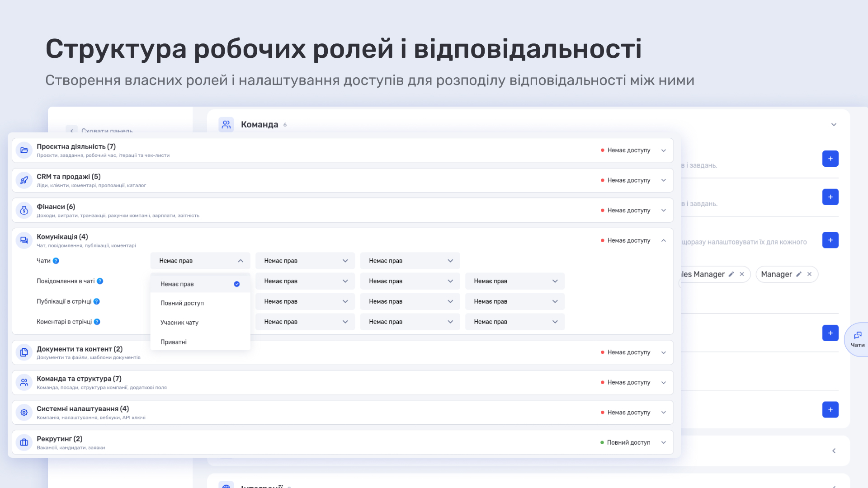
Task: Expand the Документи та контент (2) section
Action: [x=663, y=352]
